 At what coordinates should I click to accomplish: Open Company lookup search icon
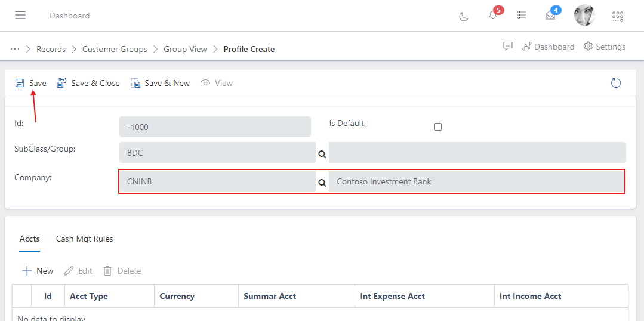click(x=322, y=183)
